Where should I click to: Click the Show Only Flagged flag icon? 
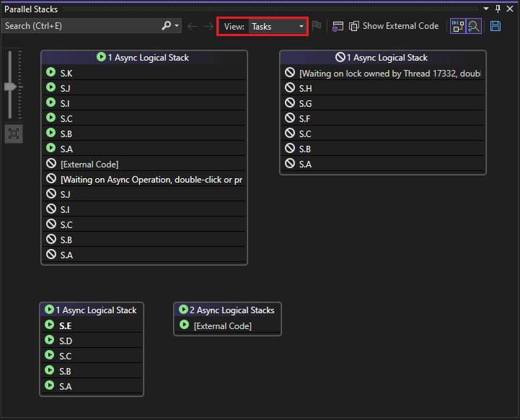click(x=317, y=25)
